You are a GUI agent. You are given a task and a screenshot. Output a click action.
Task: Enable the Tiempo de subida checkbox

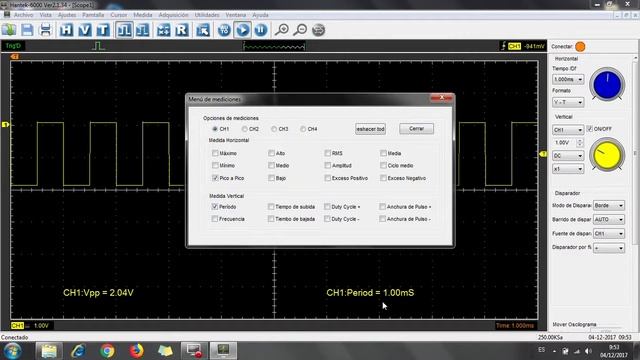point(271,207)
